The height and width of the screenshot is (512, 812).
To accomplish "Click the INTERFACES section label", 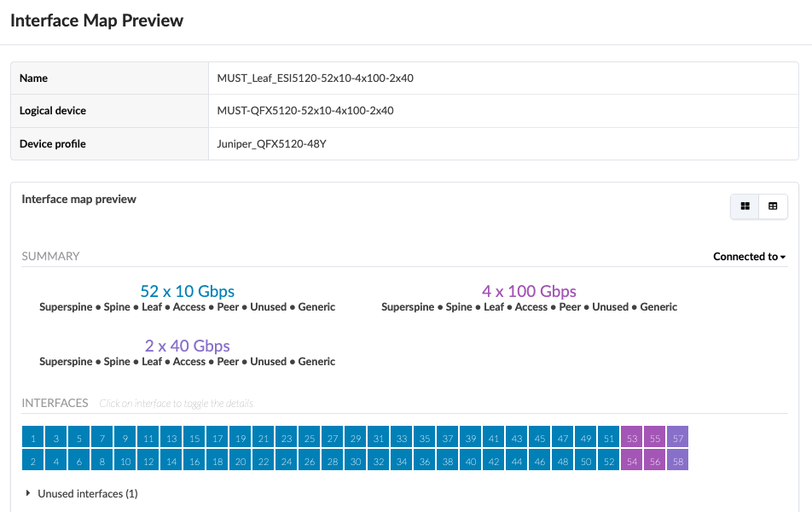I will [x=55, y=403].
